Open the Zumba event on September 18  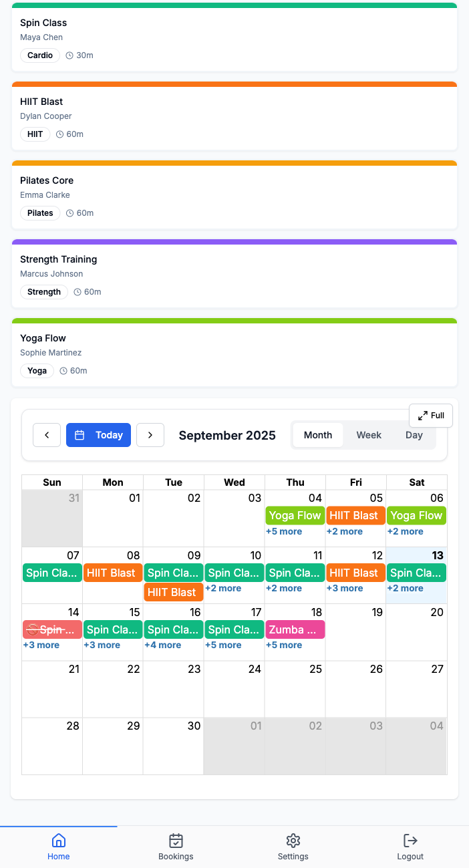[x=294, y=629]
